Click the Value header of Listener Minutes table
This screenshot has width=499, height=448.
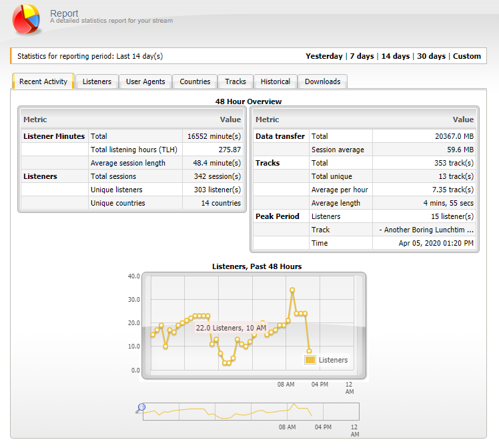click(230, 120)
